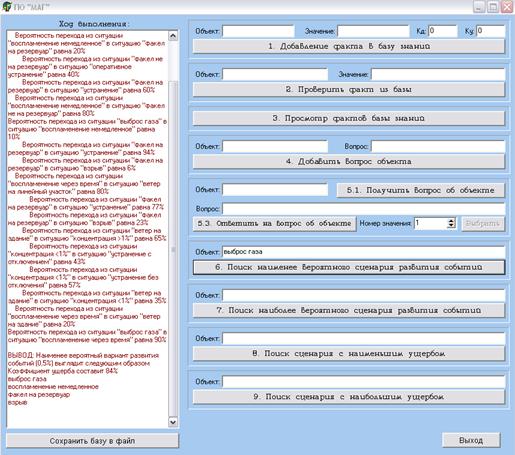The width and height of the screenshot is (515, 455).
Task: Open 3 Просмотр фактов базы знаний
Action: click(x=349, y=118)
